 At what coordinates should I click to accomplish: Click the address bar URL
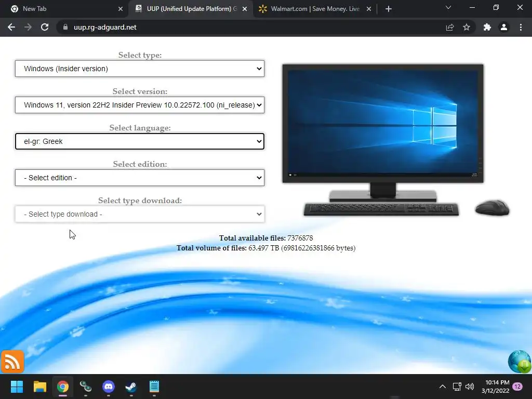pyautogui.click(x=105, y=27)
